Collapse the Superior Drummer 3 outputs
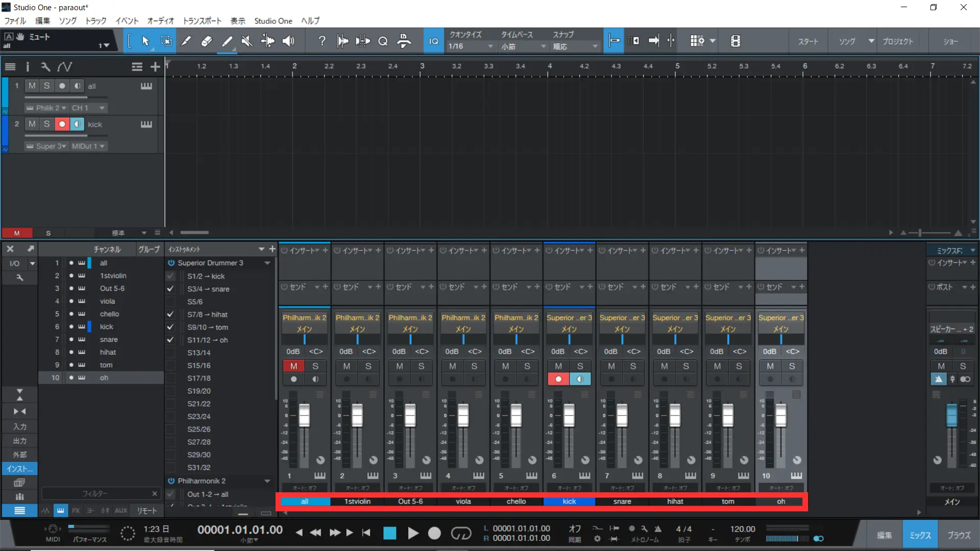 [267, 263]
